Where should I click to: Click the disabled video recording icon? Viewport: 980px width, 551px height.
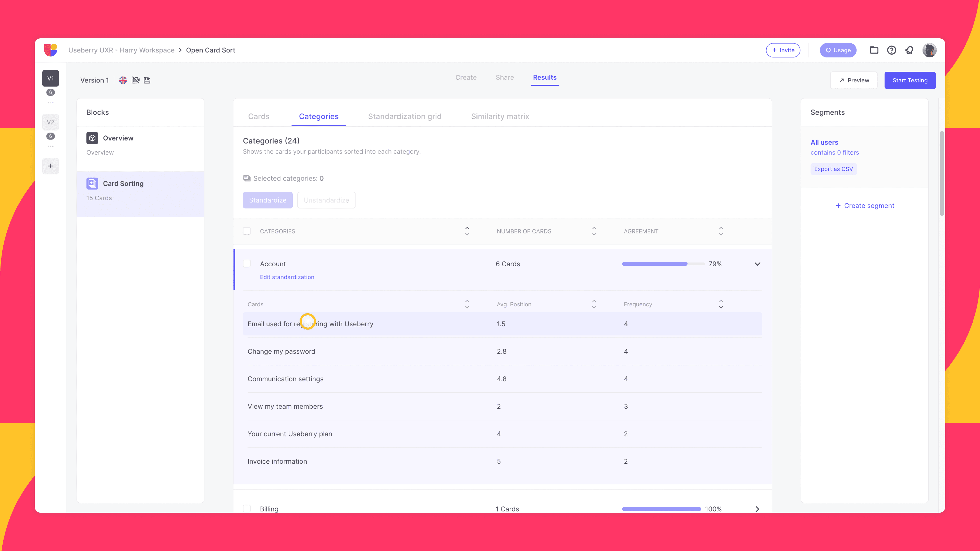click(136, 80)
